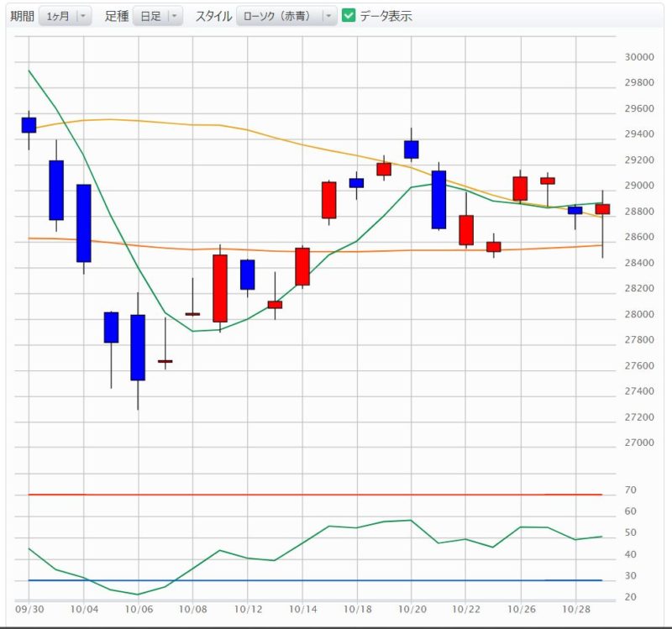Viewport: 672px width, 629px height.
Task: Click the 28800 price axis label
Action: [639, 212]
